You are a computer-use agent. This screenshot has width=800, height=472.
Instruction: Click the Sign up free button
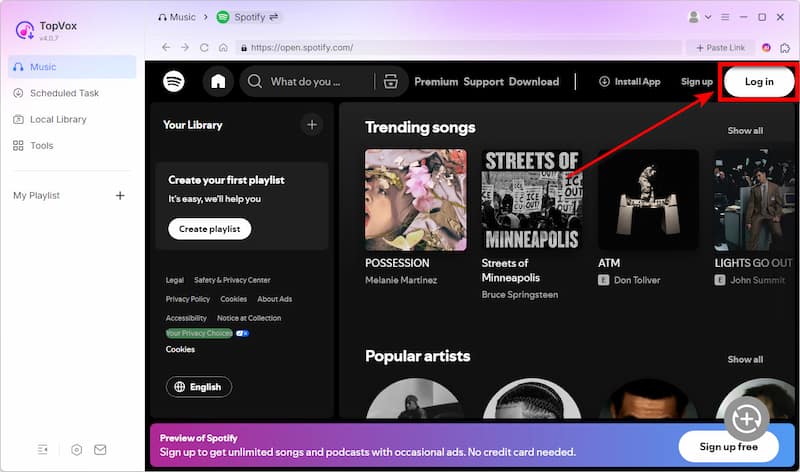[729, 446]
